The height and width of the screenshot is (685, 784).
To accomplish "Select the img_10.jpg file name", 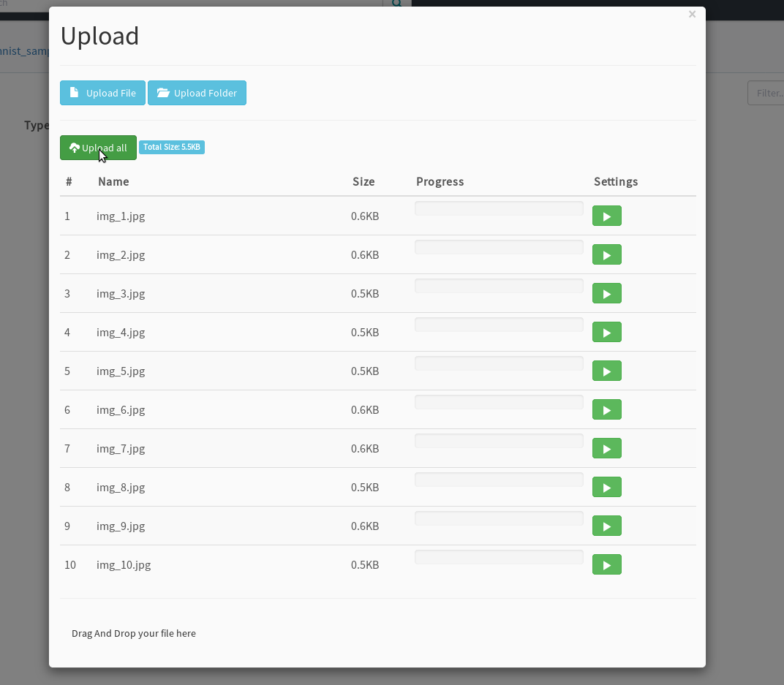I will [124, 565].
